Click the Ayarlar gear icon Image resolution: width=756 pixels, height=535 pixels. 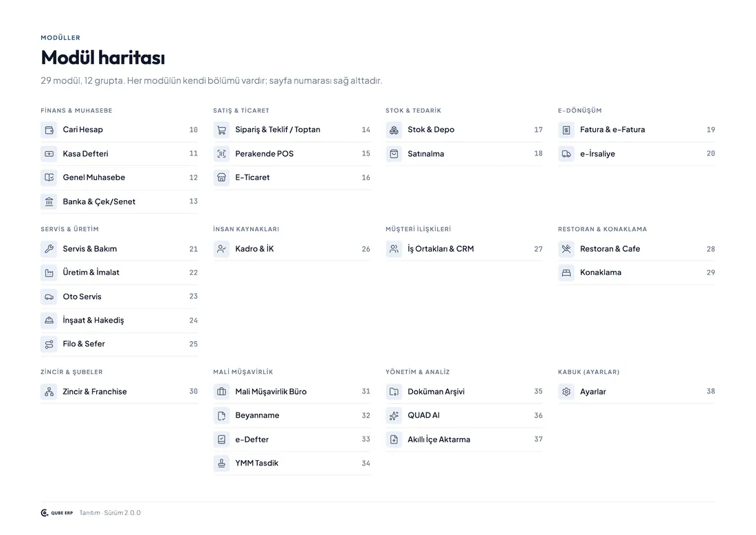566,392
